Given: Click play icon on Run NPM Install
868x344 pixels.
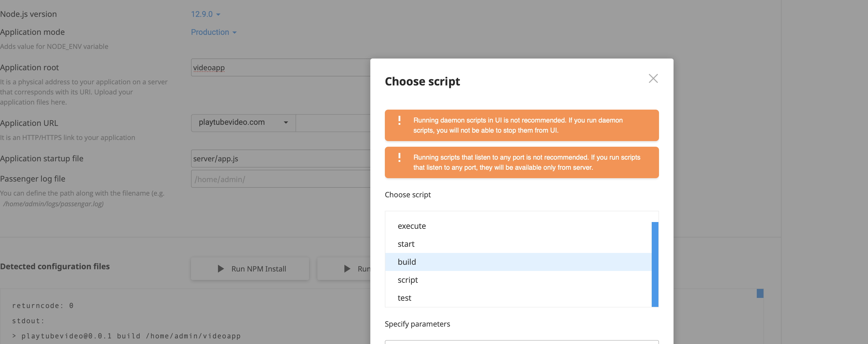Looking at the screenshot, I should 221,269.
